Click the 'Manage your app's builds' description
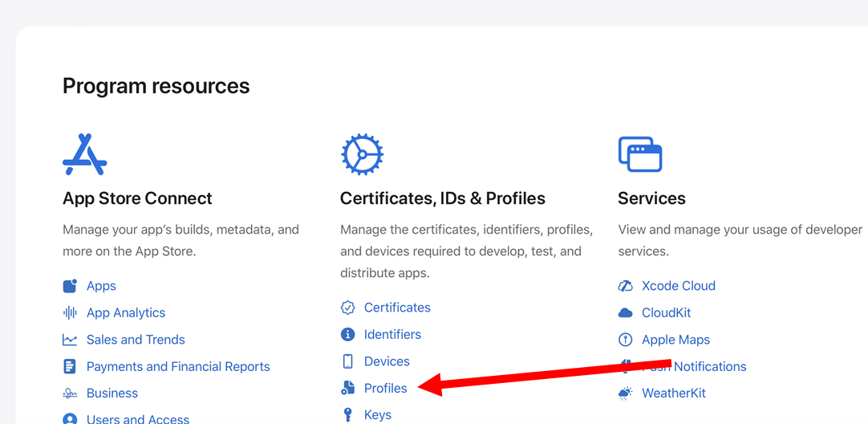This screenshot has width=868, height=424. point(180,241)
